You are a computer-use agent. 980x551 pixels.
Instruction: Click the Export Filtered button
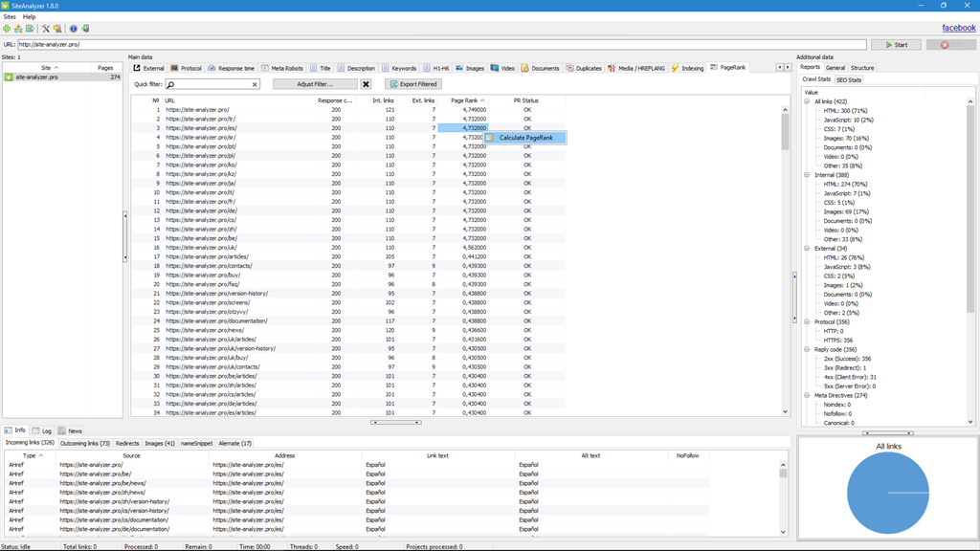click(413, 84)
